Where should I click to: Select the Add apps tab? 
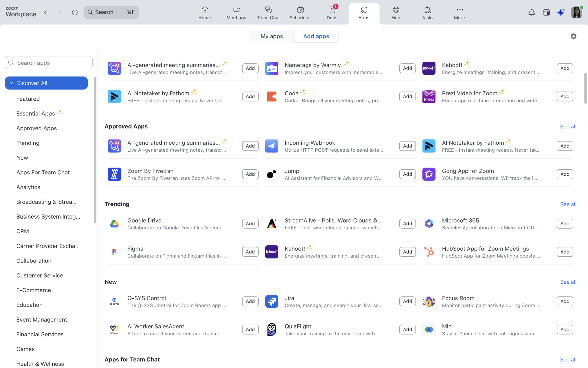coord(316,36)
